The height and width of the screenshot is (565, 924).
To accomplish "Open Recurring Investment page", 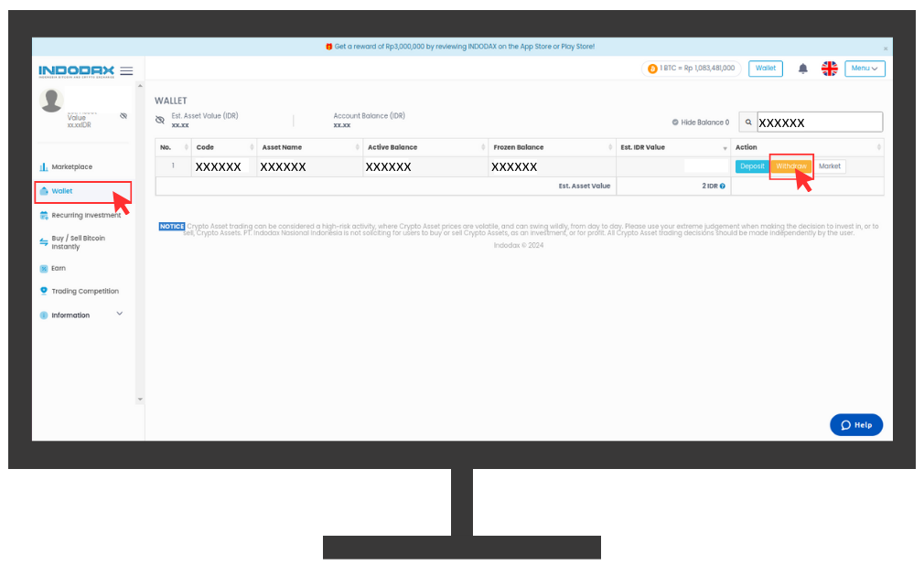I will pos(86,215).
